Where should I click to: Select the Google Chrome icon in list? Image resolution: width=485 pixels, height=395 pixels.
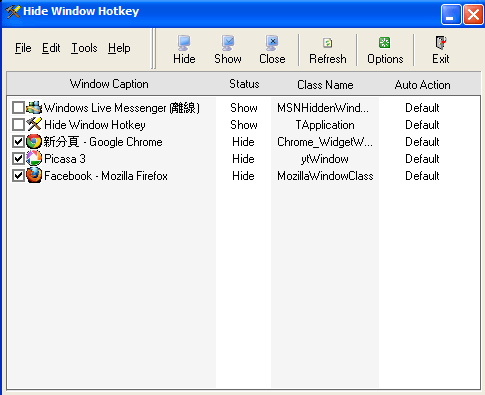pyautogui.click(x=34, y=142)
